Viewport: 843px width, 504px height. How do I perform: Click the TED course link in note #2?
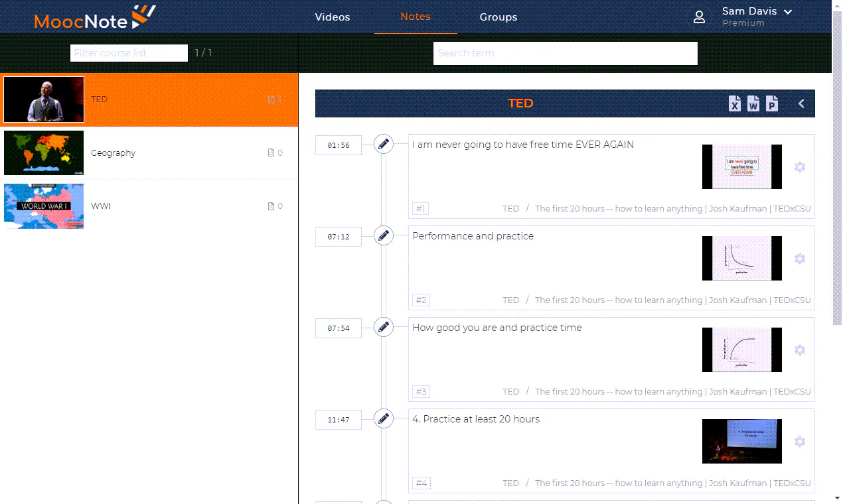tap(511, 300)
